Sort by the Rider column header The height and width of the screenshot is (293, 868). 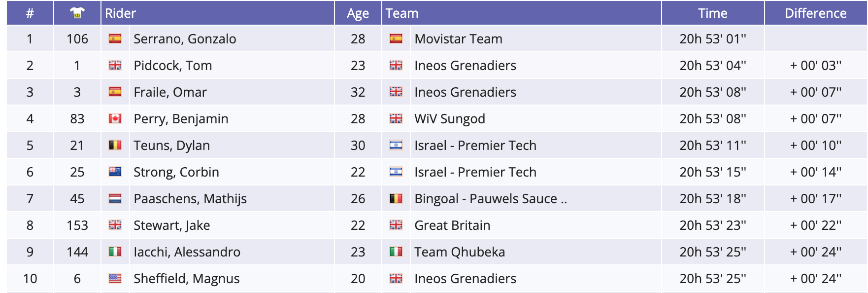click(x=120, y=13)
